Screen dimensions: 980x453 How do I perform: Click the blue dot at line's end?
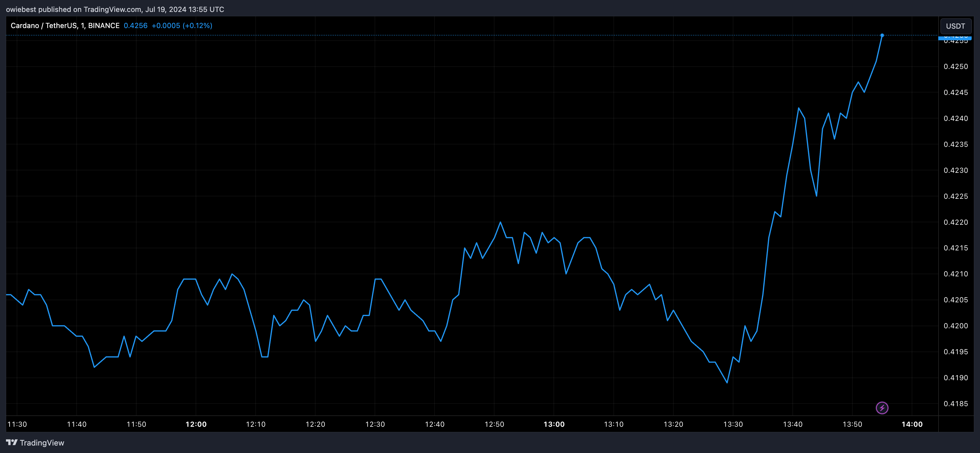pyautogui.click(x=882, y=36)
